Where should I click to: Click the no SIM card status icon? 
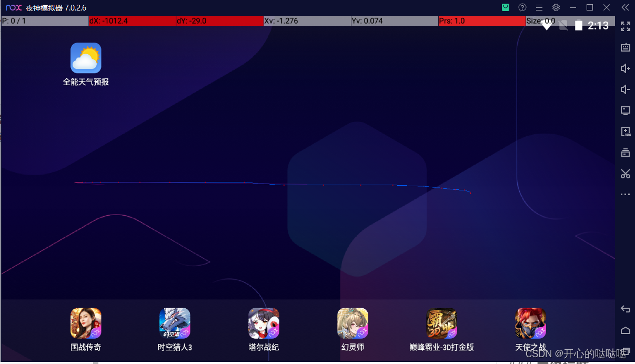click(x=563, y=25)
